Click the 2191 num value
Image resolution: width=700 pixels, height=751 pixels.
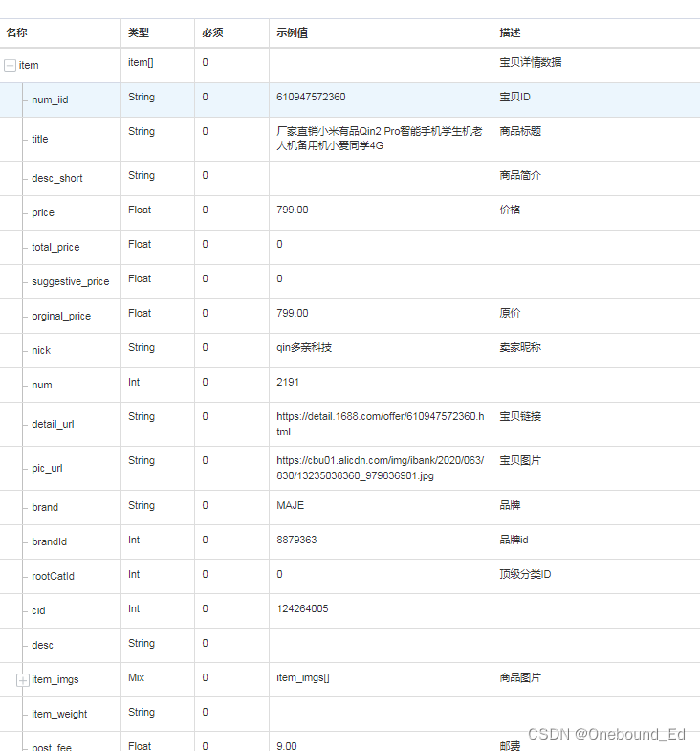coord(287,383)
